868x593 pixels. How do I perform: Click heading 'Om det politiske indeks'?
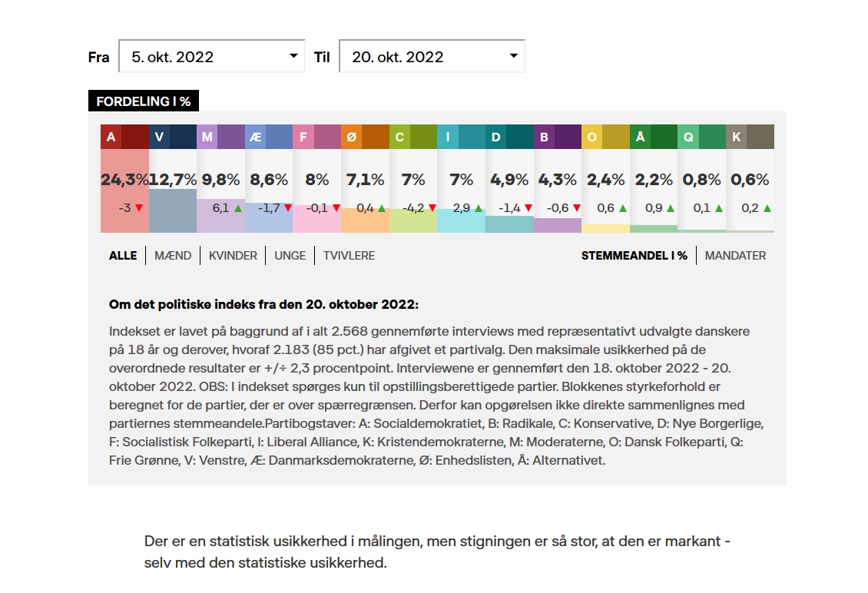[x=263, y=304]
